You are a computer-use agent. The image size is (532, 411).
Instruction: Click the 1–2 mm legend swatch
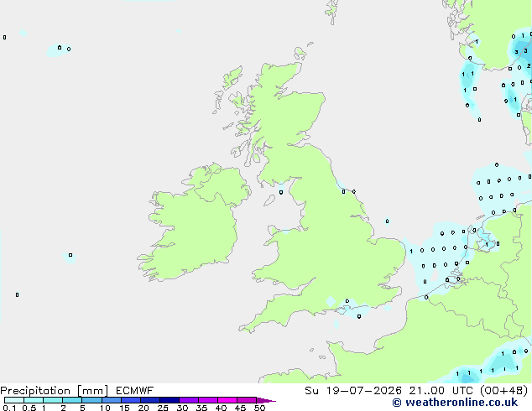(x=53, y=400)
